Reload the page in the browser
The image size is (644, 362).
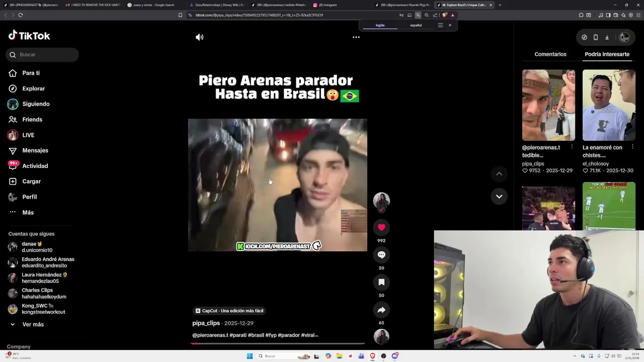click(20, 15)
